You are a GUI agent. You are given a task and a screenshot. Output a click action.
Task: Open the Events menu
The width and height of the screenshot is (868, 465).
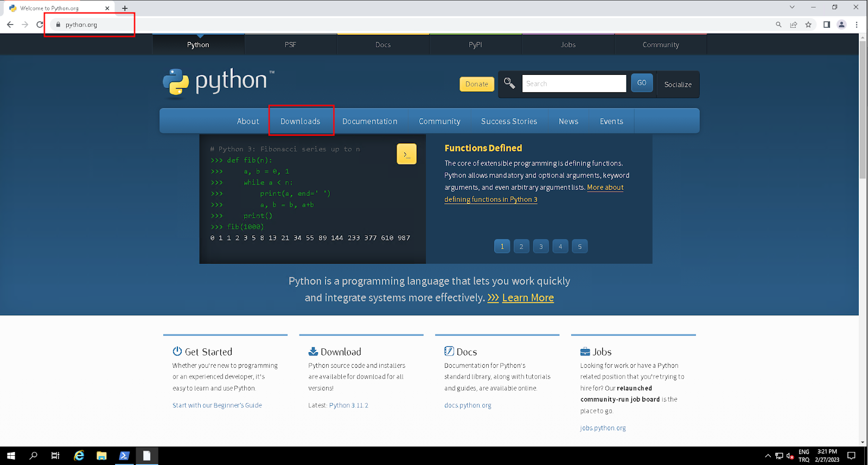(x=611, y=121)
